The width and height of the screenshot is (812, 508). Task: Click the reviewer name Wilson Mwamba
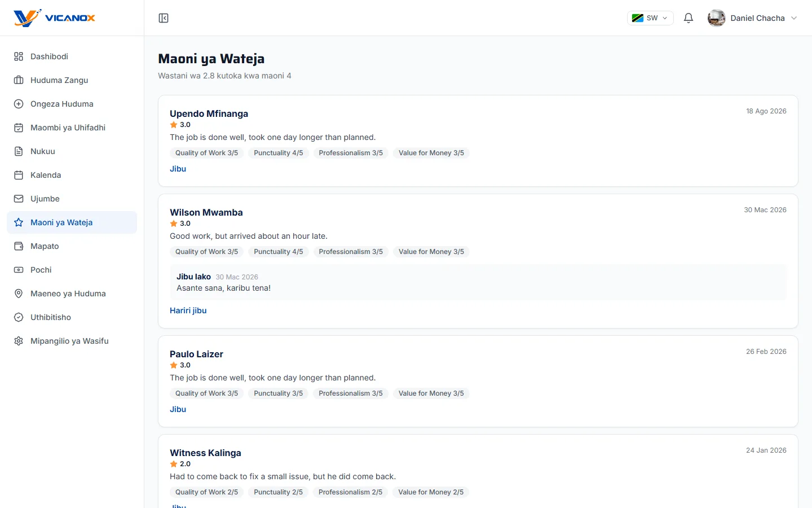tap(206, 212)
